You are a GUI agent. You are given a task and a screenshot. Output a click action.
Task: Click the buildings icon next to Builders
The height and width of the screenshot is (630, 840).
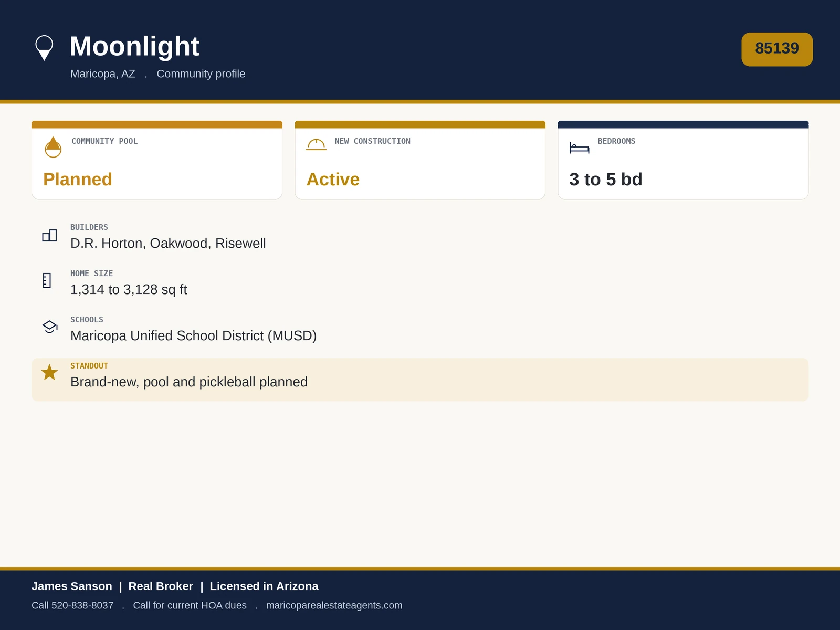49,236
